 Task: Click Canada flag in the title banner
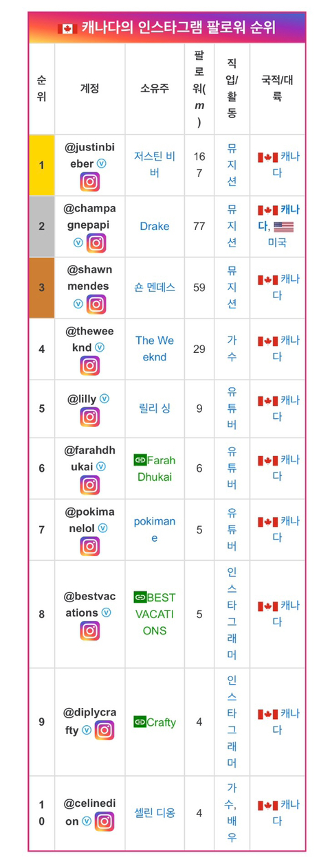(x=67, y=28)
